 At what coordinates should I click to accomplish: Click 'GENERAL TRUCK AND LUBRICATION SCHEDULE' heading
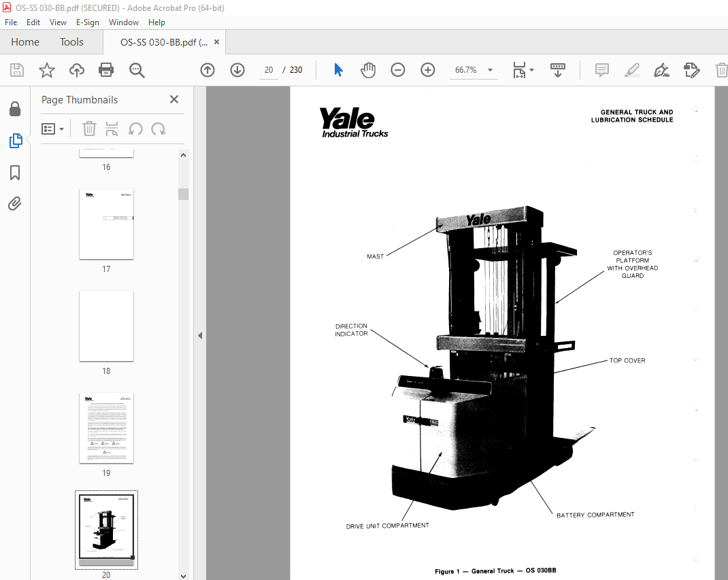(632, 116)
